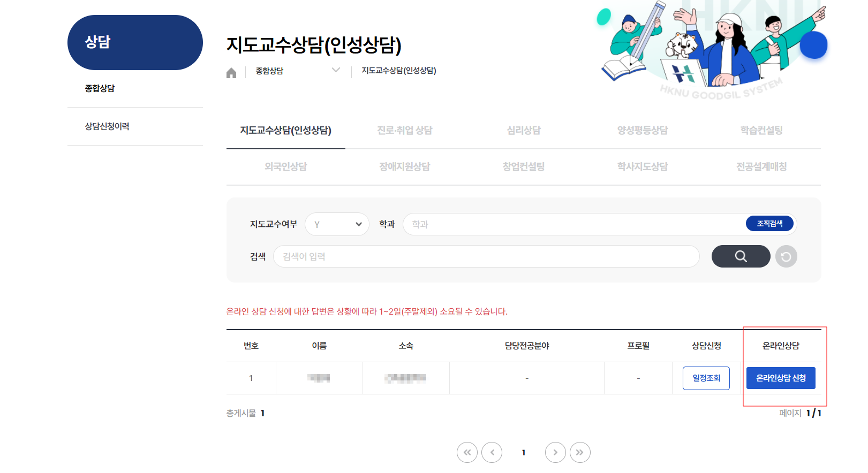Reset search with the refresh icon
The image size is (868, 473).
tap(786, 257)
